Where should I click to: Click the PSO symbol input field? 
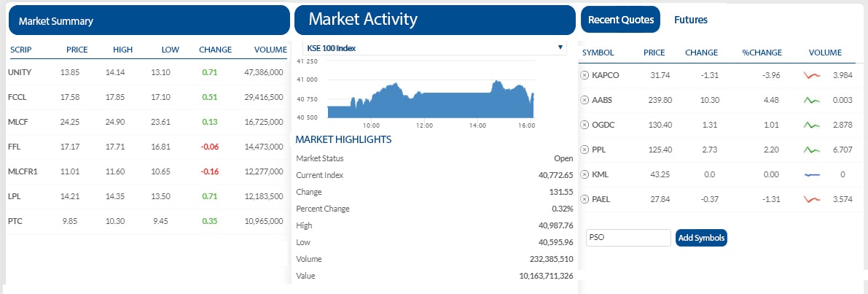click(628, 238)
